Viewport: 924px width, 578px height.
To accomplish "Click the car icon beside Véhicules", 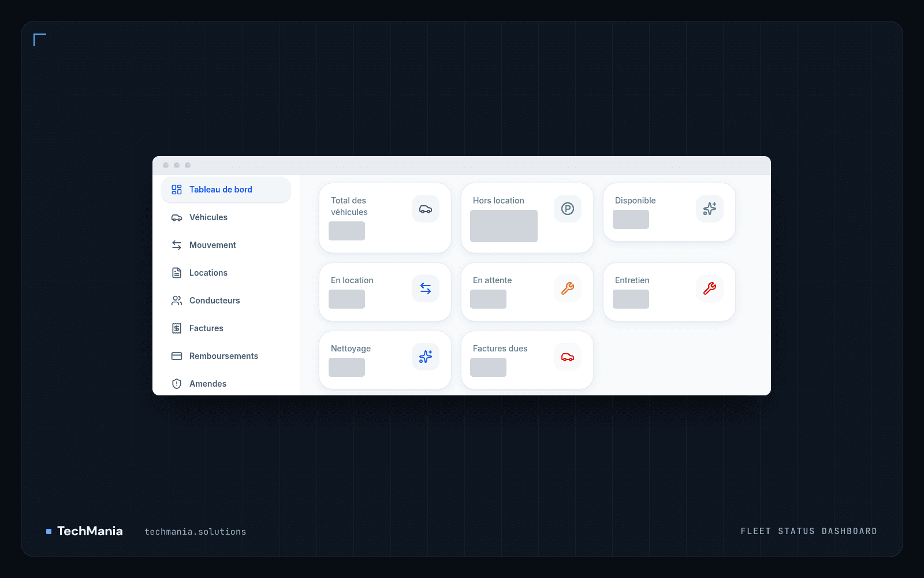I will (177, 217).
